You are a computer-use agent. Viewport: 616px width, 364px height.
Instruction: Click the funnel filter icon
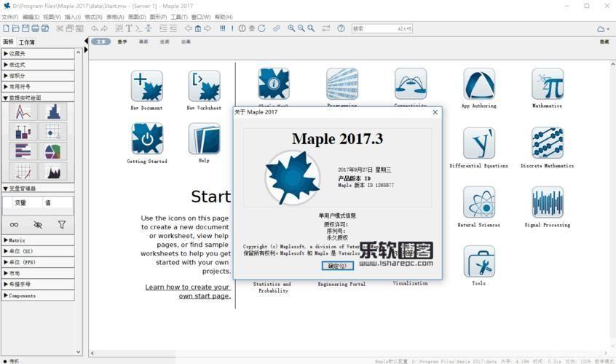click(62, 225)
